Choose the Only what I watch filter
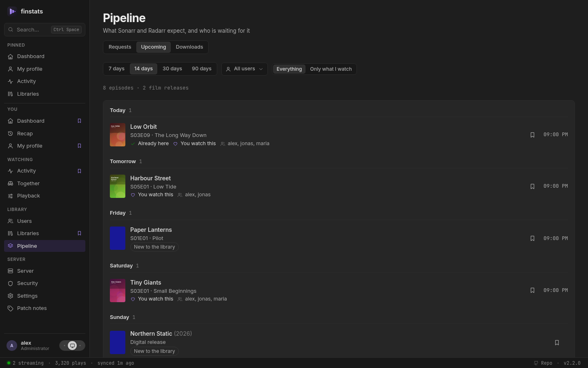The height and width of the screenshot is (368, 588). click(x=331, y=69)
